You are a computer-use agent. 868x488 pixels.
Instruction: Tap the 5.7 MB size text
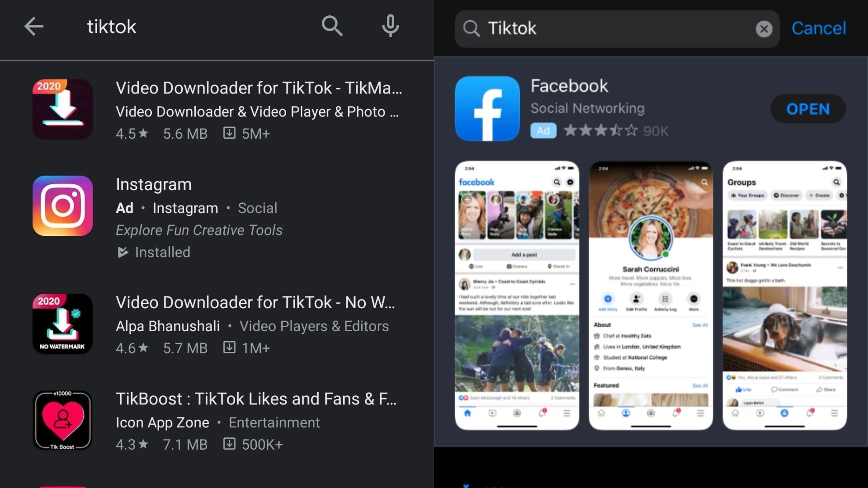coord(185,348)
